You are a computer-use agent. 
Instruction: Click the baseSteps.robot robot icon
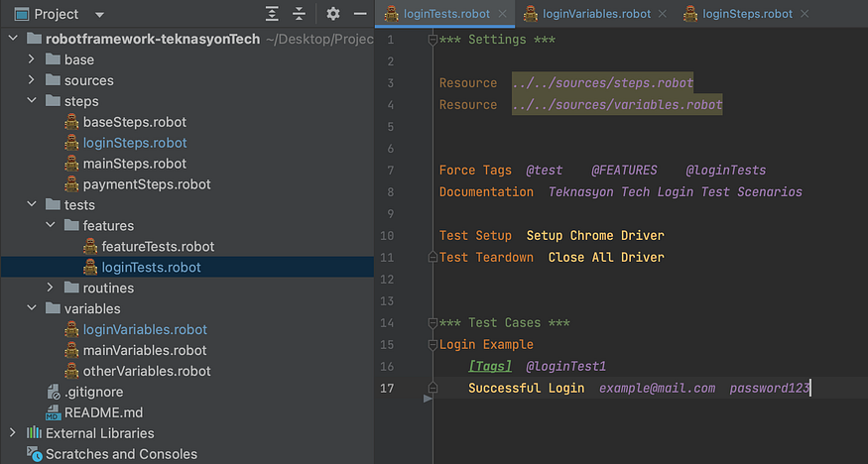coord(71,122)
